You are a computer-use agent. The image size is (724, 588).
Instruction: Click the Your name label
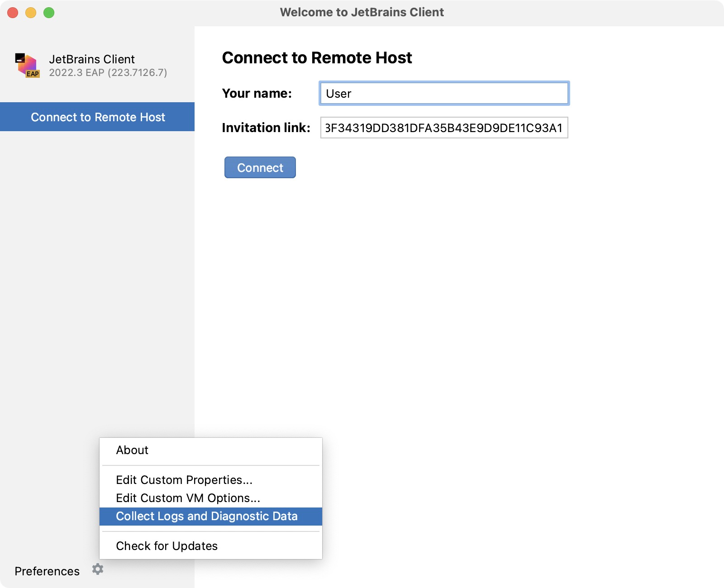[x=257, y=94]
